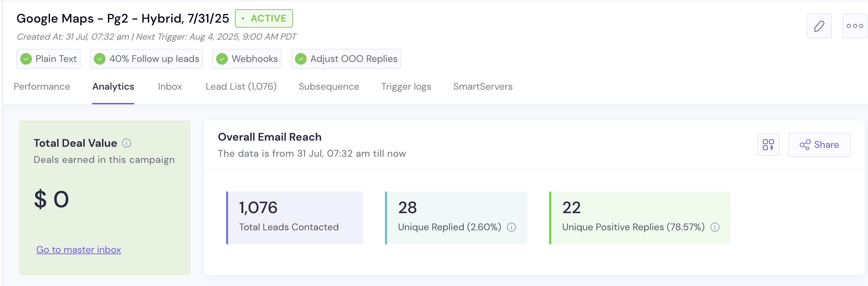Click the Adjust OOO Replies checkmark
868x286 pixels.
click(301, 59)
